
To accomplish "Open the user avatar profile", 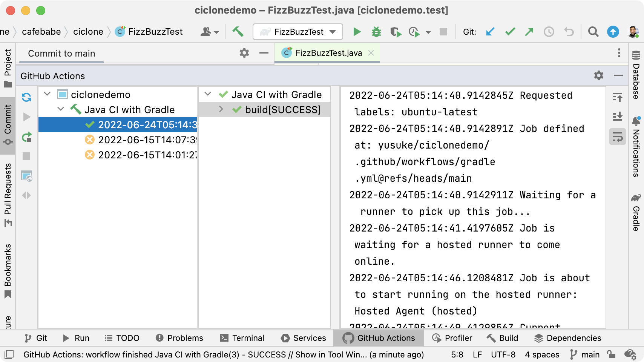I will pos(633,32).
